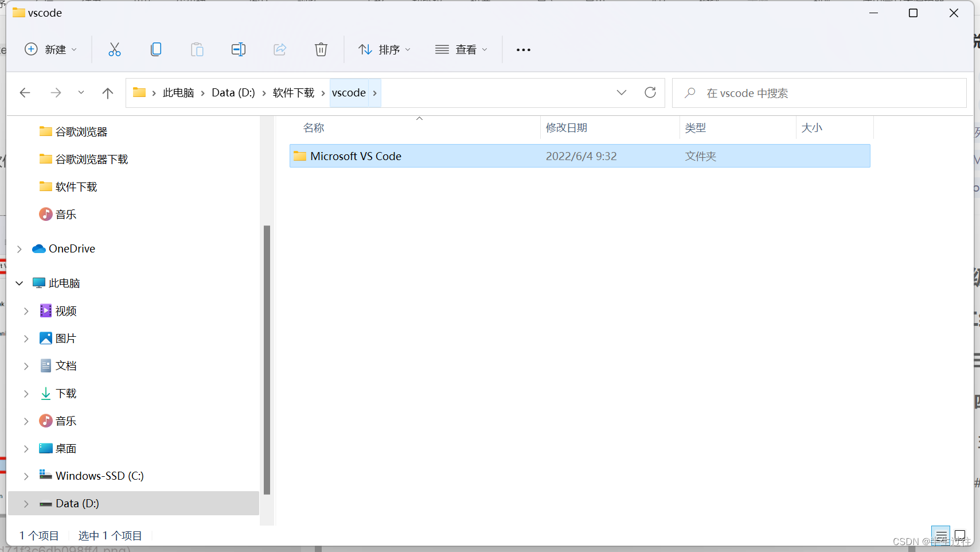
Task: Refresh the vscode folder view
Action: (x=650, y=92)
